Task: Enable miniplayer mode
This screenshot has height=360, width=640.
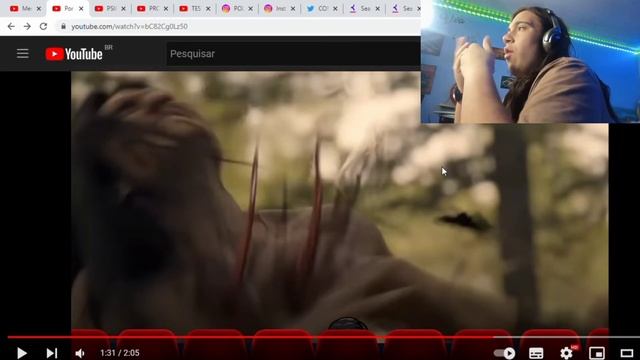Action: point(597,353)
